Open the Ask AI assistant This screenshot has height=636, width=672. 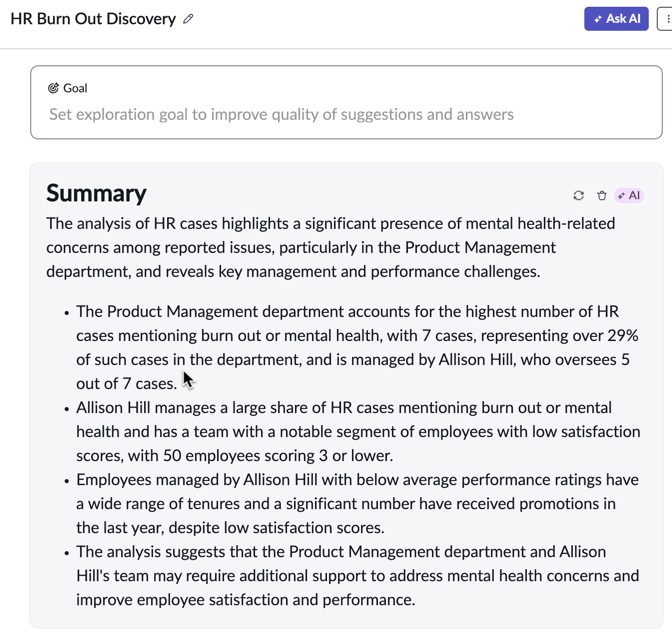[x=616, y=19]
